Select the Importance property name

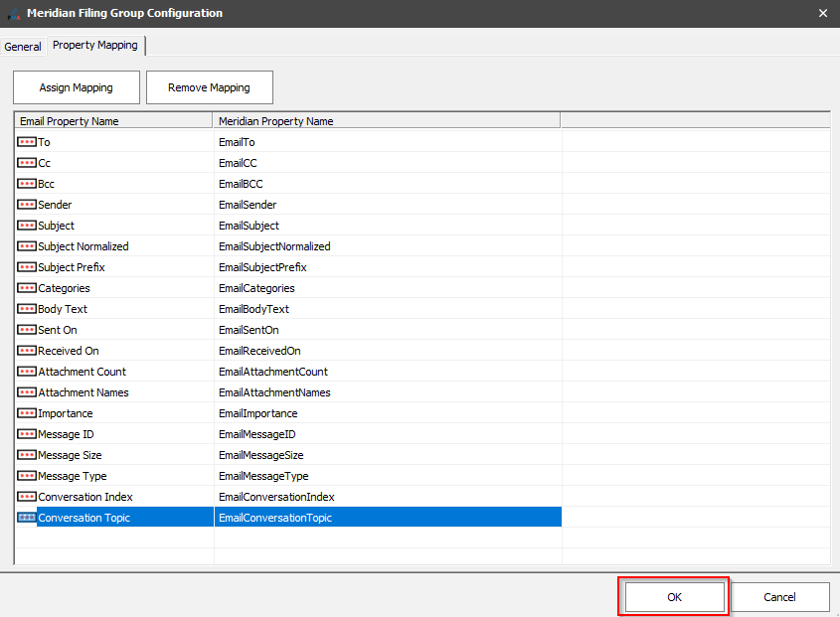coord(66,413)
